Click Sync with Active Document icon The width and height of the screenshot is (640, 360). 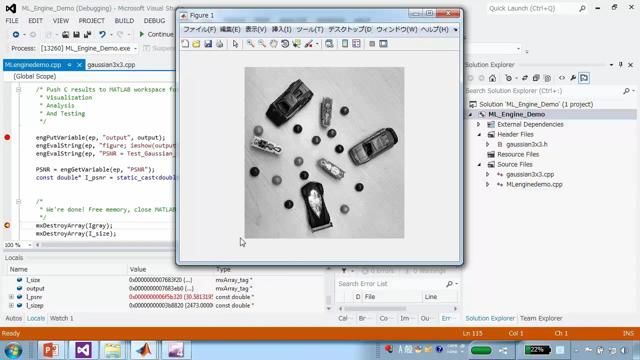pyautogui.click(x=524, y=78)
